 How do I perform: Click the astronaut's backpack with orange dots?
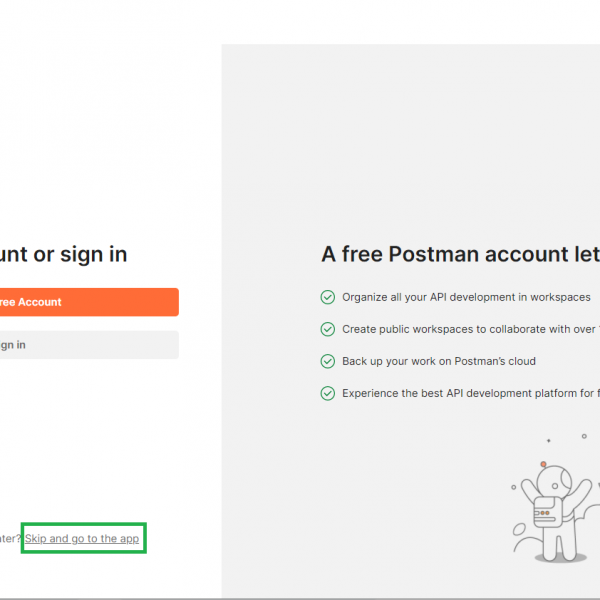(547, 511)
